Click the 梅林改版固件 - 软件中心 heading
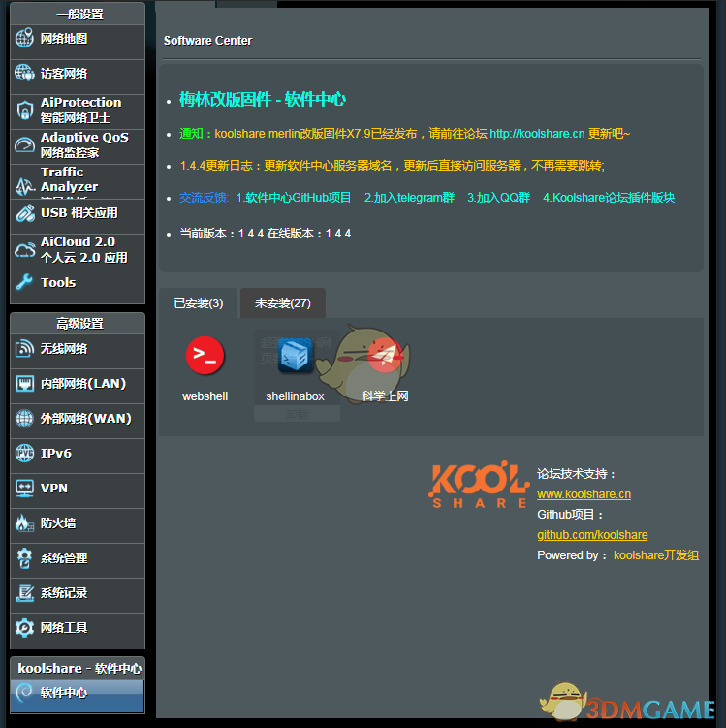Viewport: 726px width, 728px height. [x=263, y=99]
